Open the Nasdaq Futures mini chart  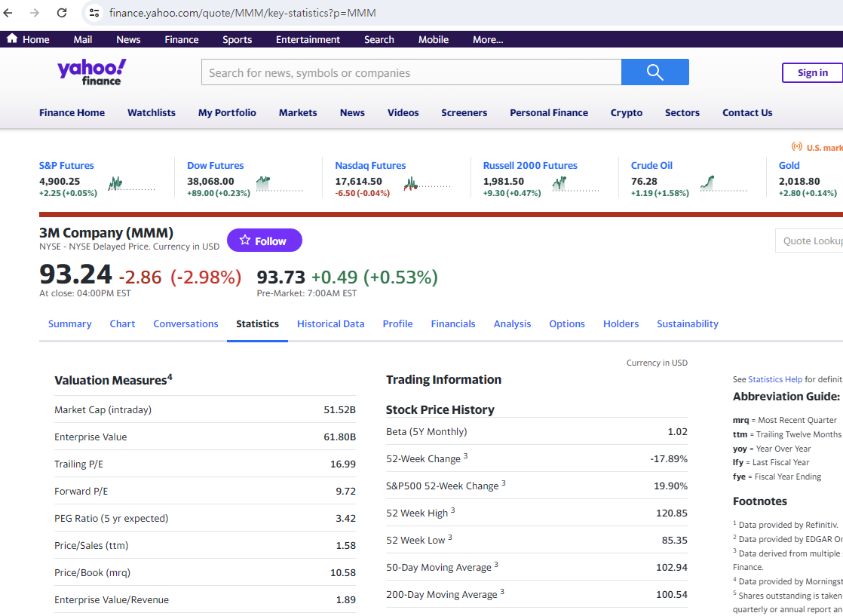pos(427,184)
